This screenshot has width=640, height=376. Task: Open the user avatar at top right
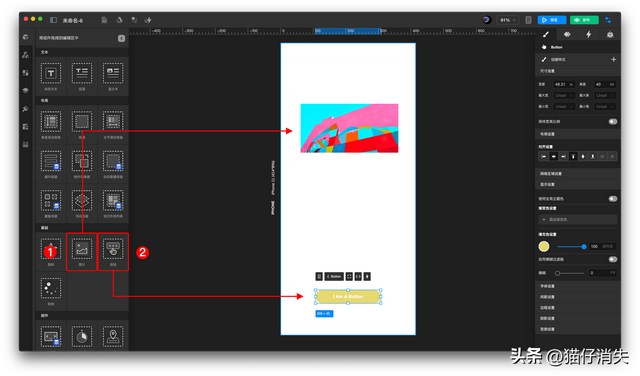pos(487,20)
